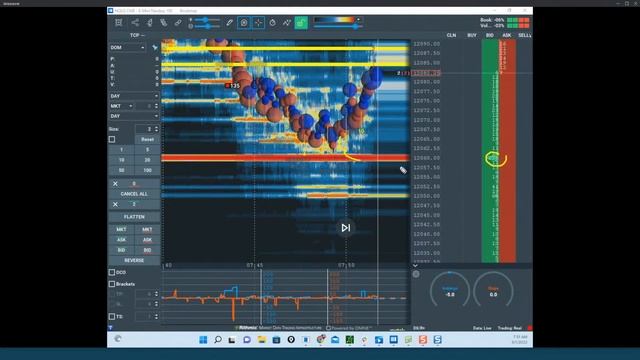Adjust the TS value stepper
Screen dimensions: 640x360
(x=156, y=316)
